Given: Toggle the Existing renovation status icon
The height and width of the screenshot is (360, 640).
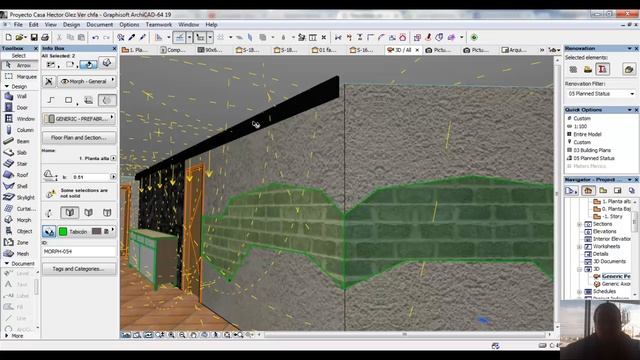Looking at the screenshot, I should point(573,69).
